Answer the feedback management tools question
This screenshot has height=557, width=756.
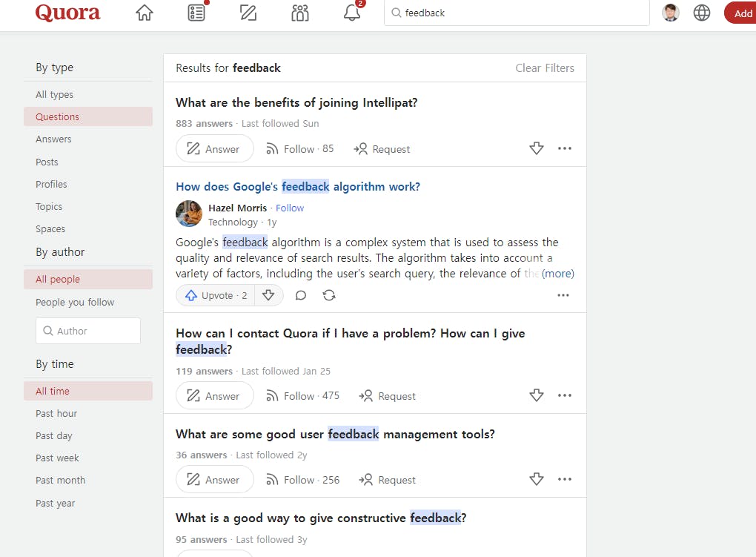tap(214, 480)
